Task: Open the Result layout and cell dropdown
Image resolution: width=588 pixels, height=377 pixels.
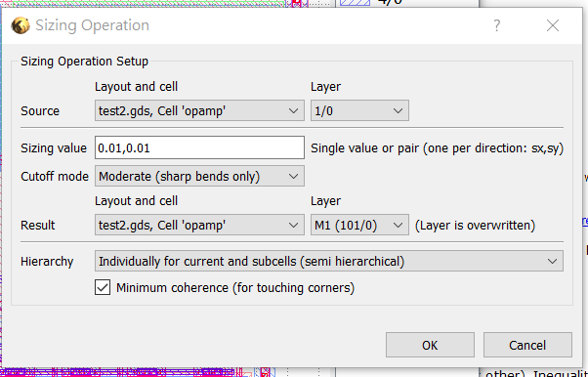Action: coord(199,225)
